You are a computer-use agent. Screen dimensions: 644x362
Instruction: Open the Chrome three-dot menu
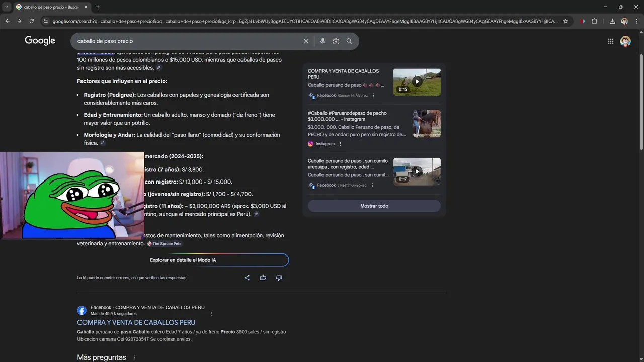tap(636, 21)
